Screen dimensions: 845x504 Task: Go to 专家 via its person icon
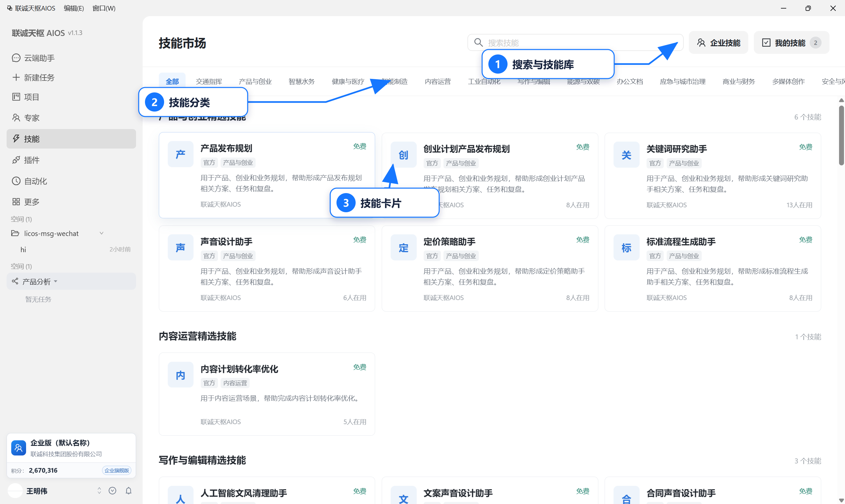(16, 118)
